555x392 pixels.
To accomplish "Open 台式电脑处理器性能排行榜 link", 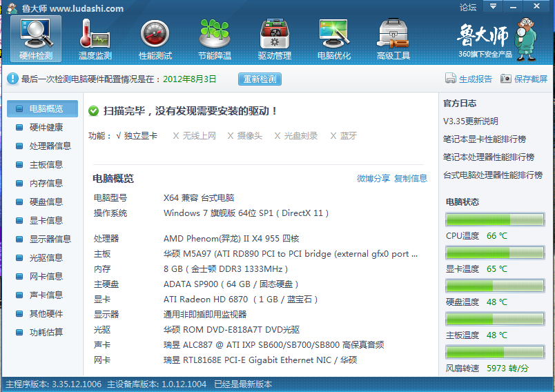I will pos(493,175).
